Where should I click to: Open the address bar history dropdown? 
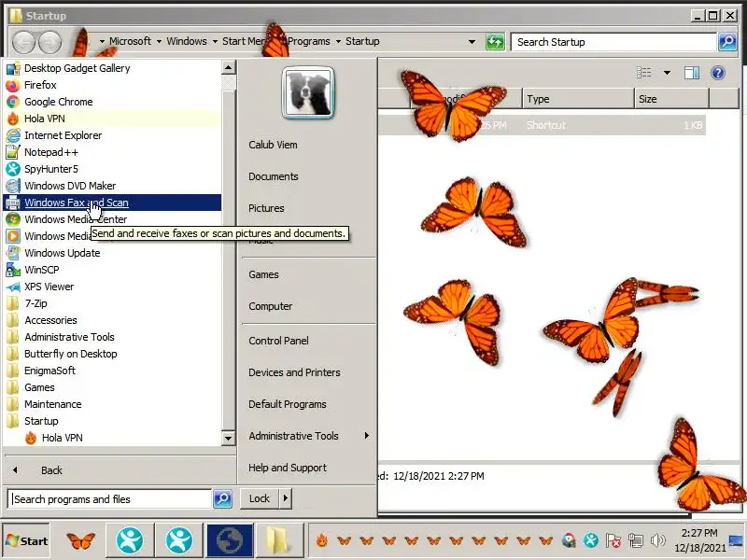(472, 42)
